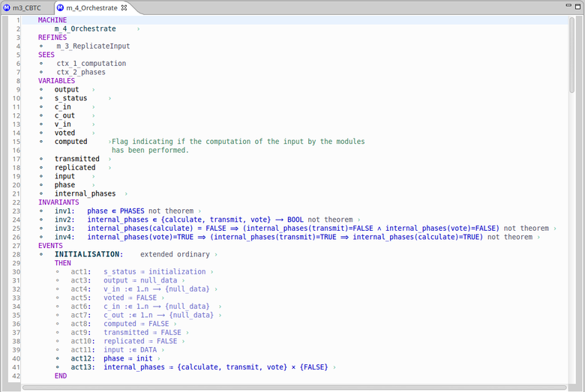Toggle 'extended' keyword of INITIALISATION event

[x=155, y=255]
